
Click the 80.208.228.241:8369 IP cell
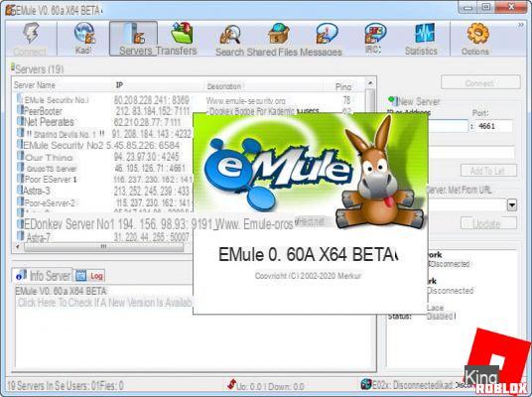[x=151, y=100]
